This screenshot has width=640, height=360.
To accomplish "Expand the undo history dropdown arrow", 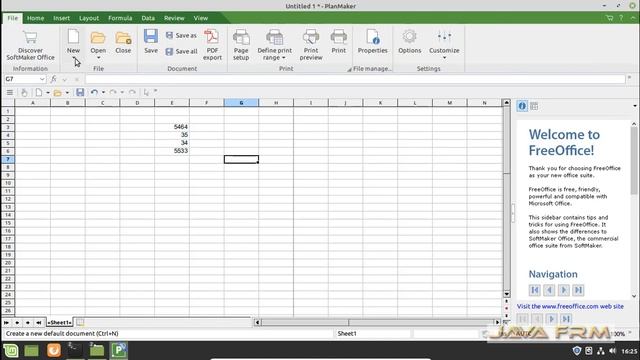I will 103,93.
